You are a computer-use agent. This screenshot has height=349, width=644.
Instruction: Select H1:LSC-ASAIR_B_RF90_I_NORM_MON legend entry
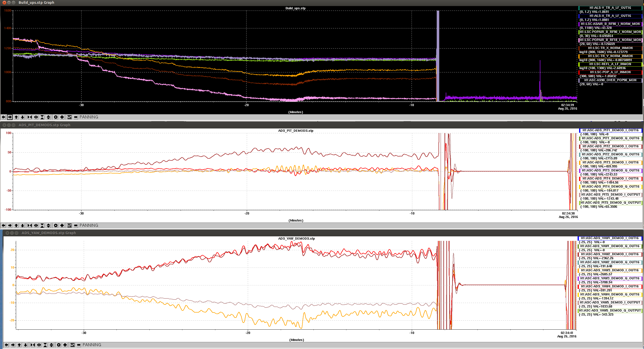coord(610,24)
